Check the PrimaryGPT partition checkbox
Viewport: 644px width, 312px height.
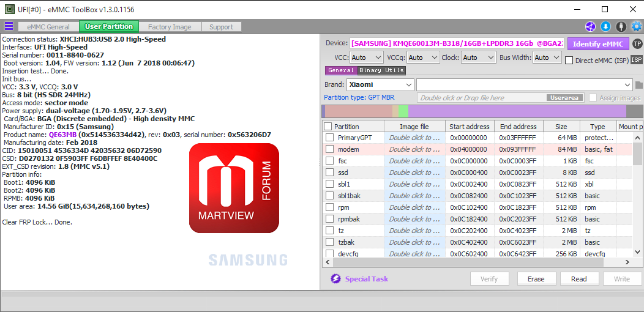pos(330,138)
